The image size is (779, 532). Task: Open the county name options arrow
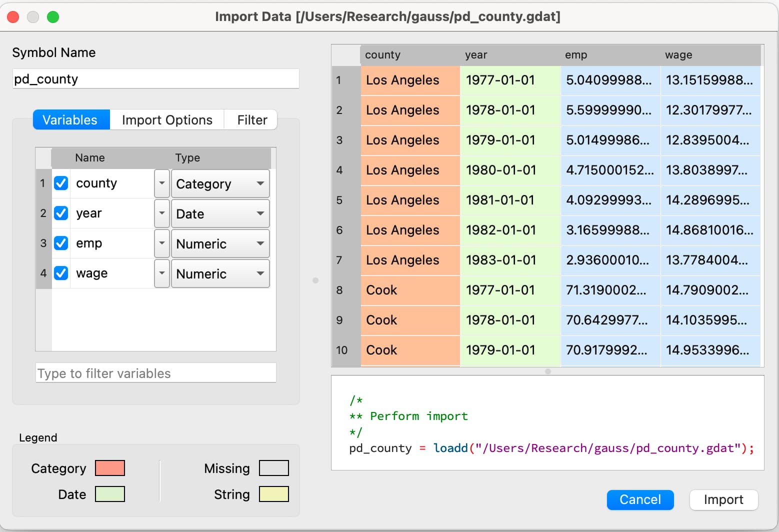[x=161, y=183]
